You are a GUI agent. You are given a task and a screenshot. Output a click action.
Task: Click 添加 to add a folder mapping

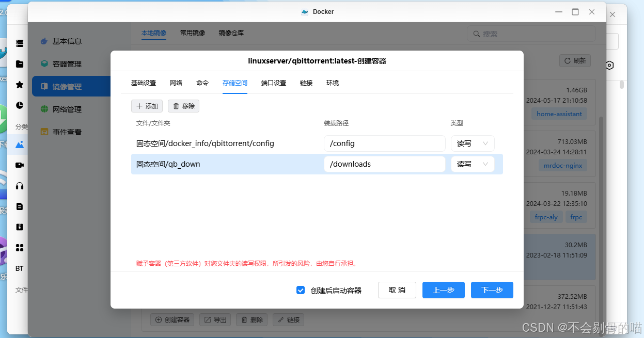coord(147,106)
